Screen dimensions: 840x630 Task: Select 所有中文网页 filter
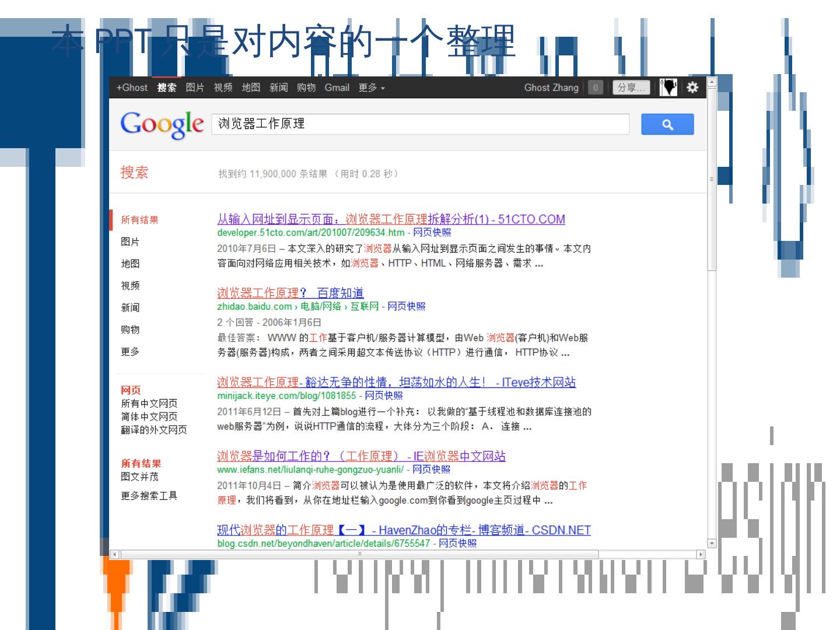pos(149,404)
